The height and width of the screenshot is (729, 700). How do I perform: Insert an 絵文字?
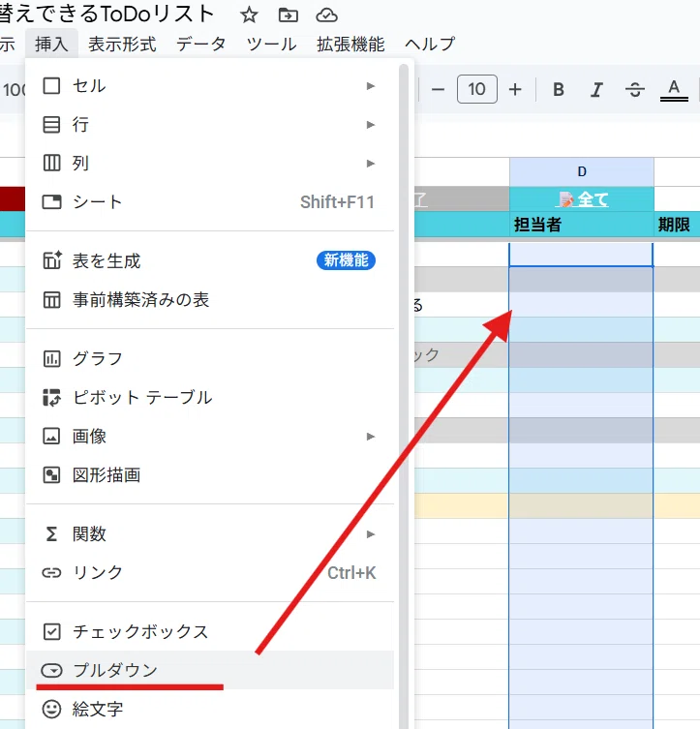click(210, 709)
